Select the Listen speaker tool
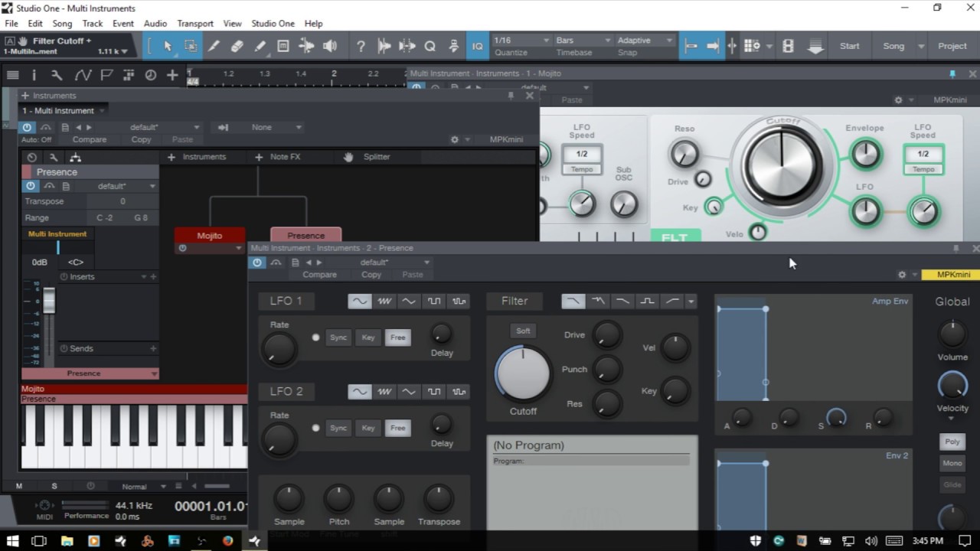The height and width of the screenshot is (551, 980). (x=330, y=46)
